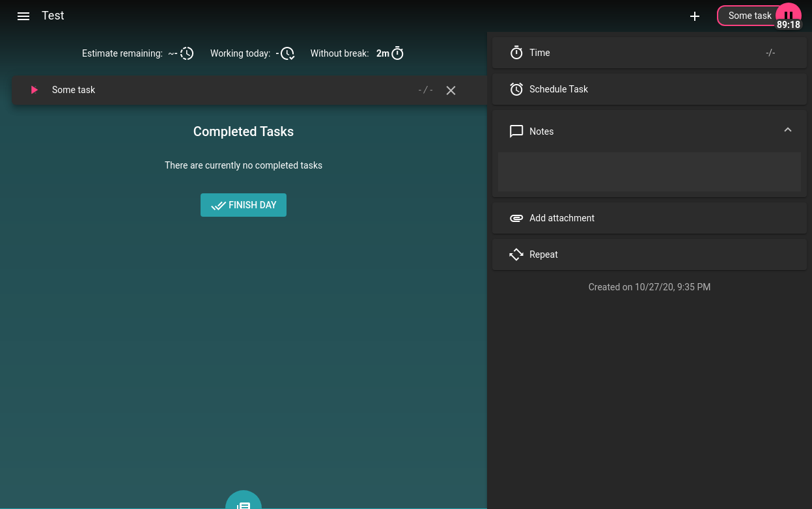Click the Notes section header label
The width and height of the screenshot is (812, 509).
click(542, 131)
